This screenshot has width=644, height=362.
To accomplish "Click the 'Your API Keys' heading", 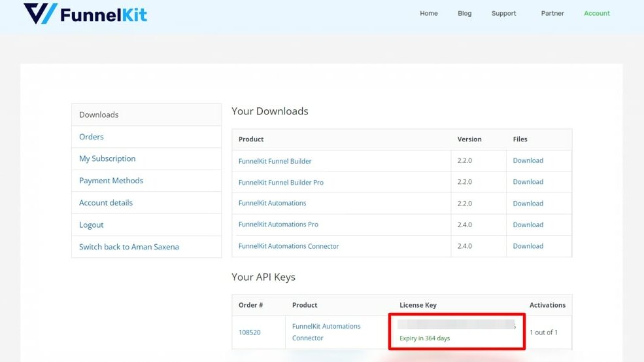I will click(x=263, y=278).
